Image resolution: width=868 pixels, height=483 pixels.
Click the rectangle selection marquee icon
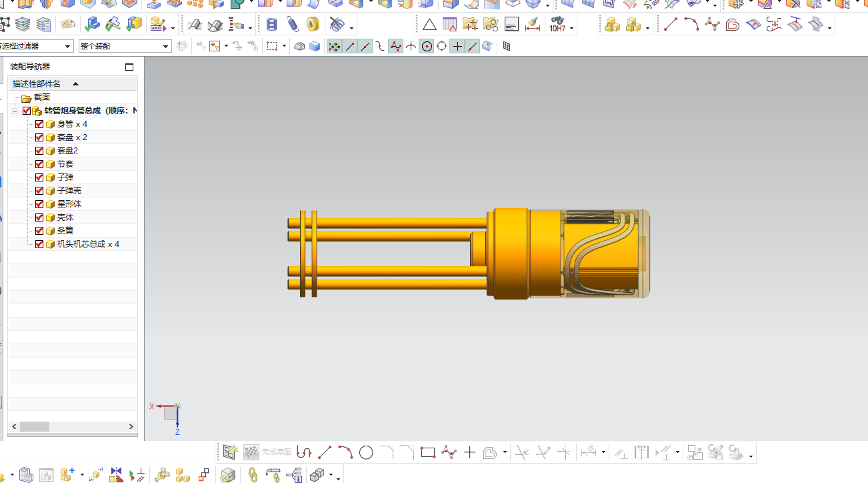272,47
